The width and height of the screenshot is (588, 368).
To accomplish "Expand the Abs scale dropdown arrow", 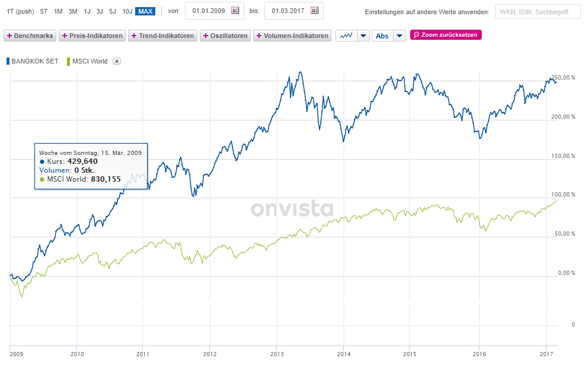I will click(x=400, y=36).
